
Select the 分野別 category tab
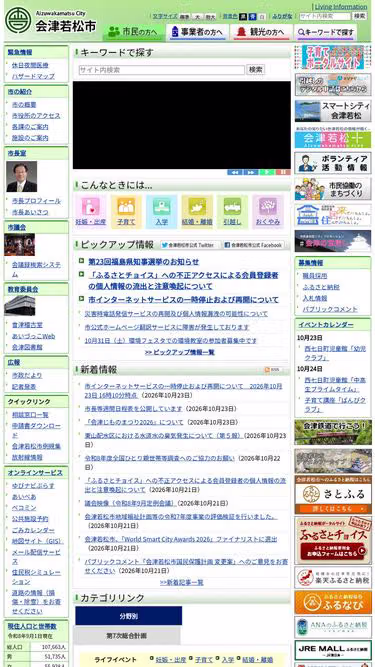(x=128, y=616)
